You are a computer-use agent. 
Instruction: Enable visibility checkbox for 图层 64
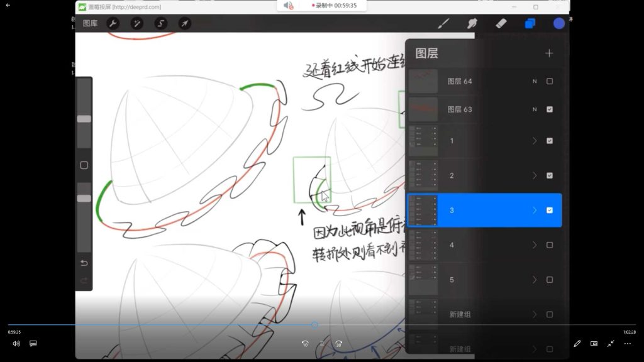tap(550, 81)
